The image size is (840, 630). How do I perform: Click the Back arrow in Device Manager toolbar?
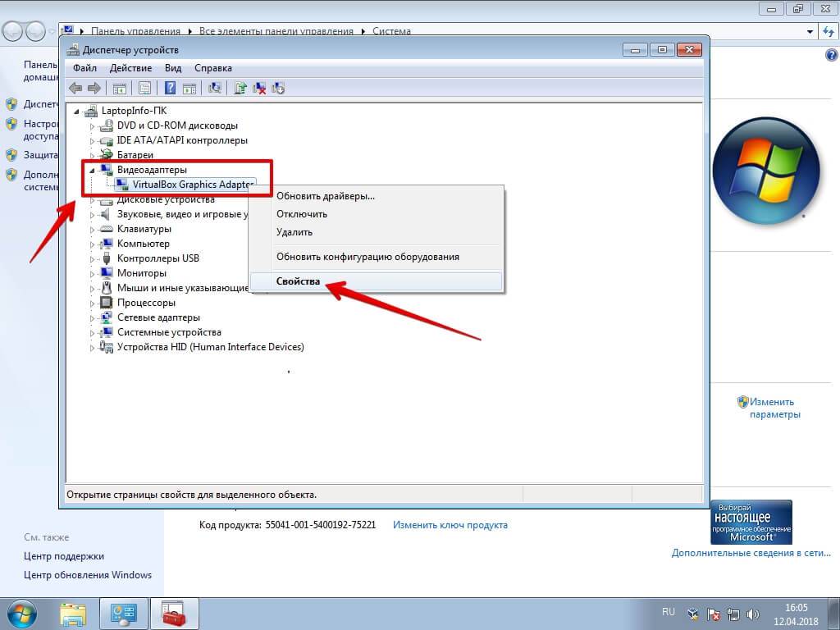point(75,88)
